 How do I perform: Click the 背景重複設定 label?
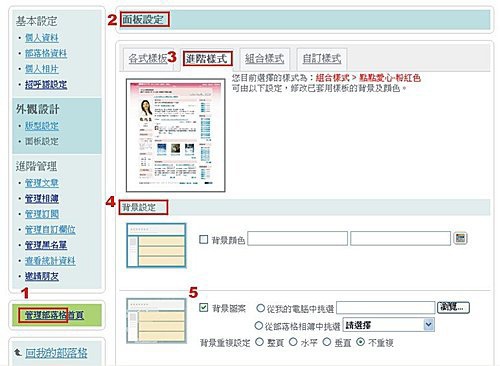click(x=225, y=343)
